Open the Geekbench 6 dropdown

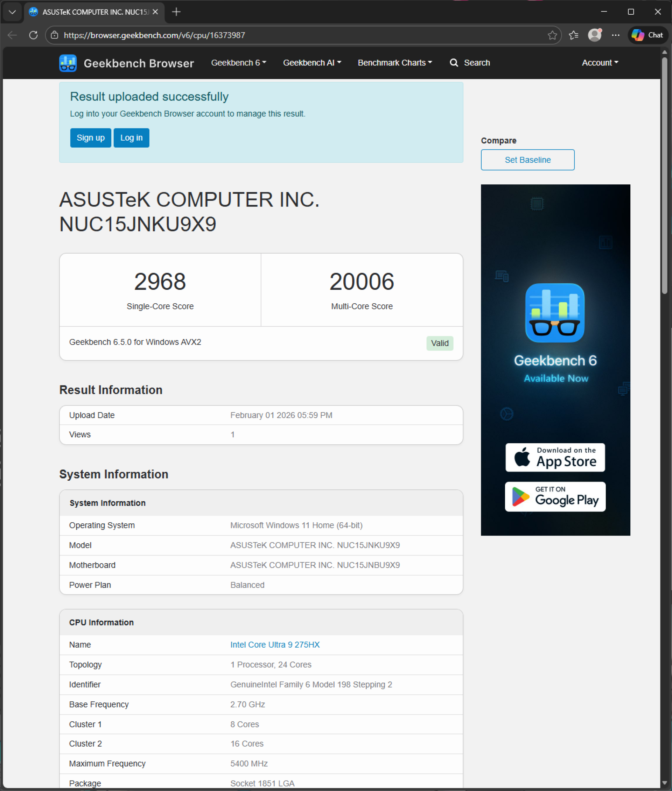pos(238,63)
